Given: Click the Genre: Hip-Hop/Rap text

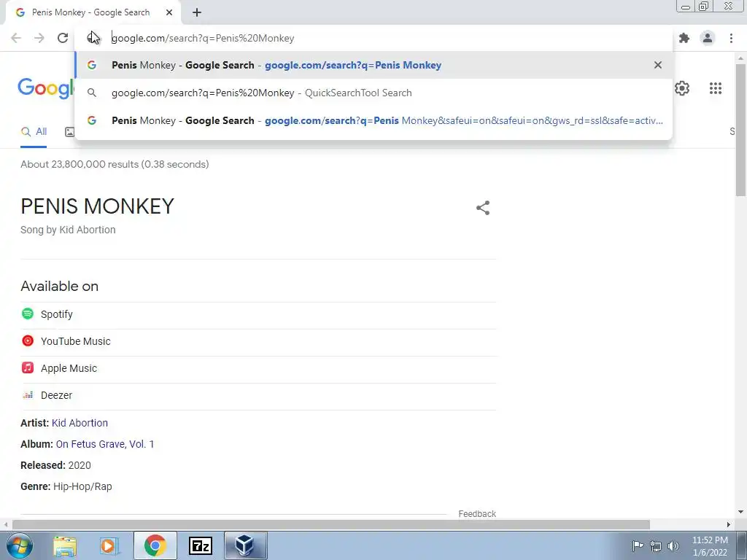Looking at the screenshot, I should 66,486.
